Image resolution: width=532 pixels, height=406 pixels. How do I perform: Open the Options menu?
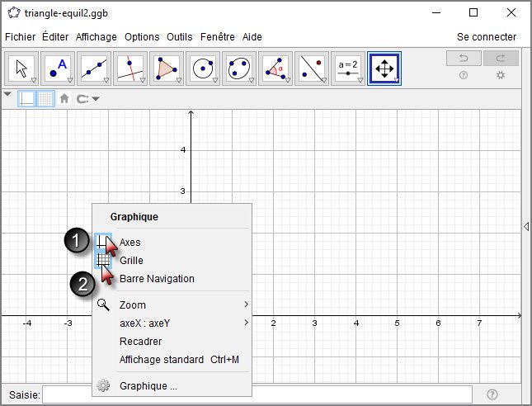[142, 36]
